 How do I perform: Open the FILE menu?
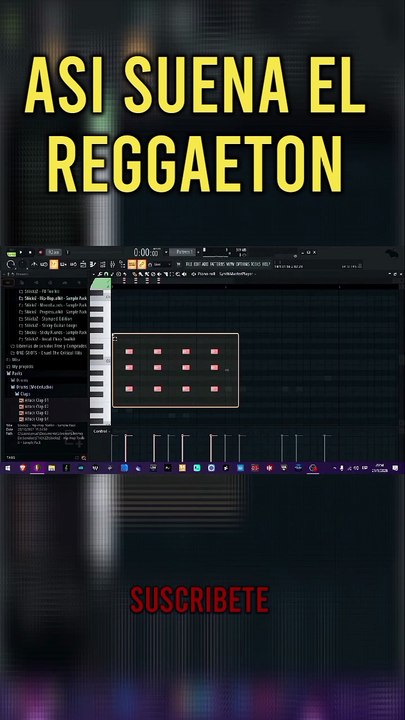pyautogui.click(x=189, y=264)
